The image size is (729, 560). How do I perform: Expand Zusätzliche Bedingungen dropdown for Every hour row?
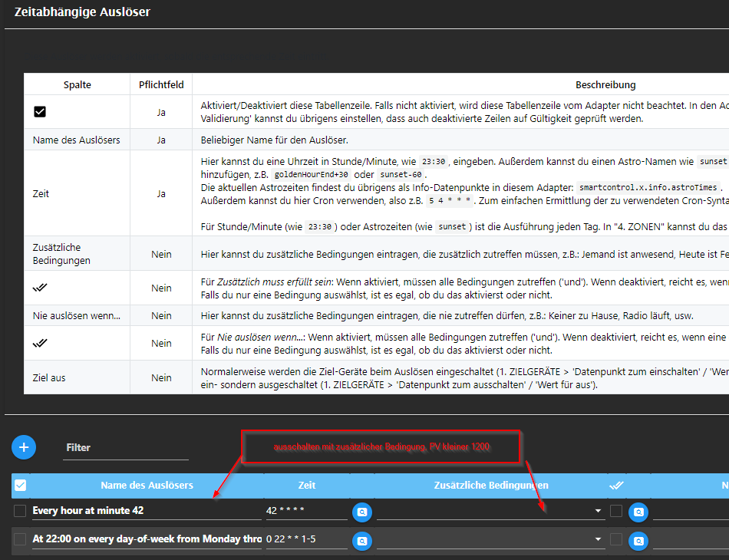598,511
